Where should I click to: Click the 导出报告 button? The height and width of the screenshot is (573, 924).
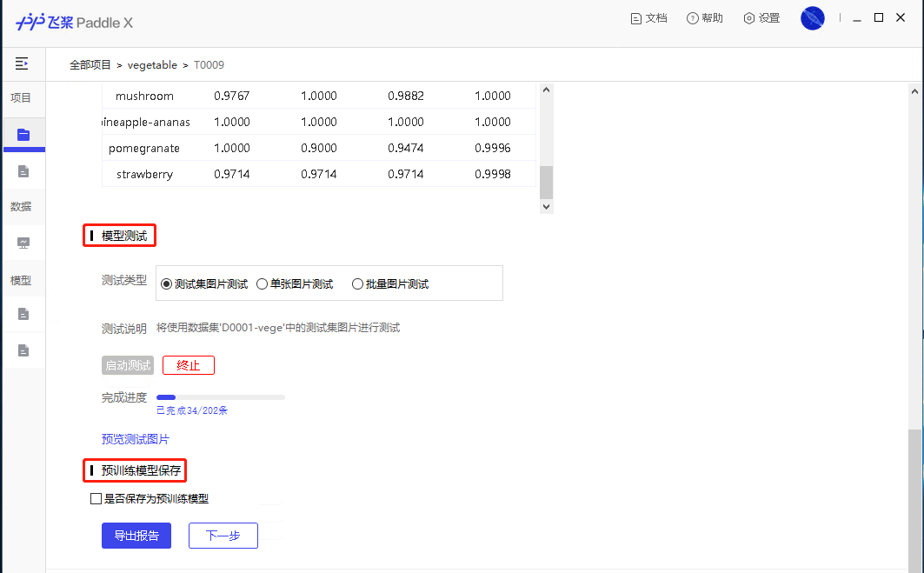pos(136,536)
